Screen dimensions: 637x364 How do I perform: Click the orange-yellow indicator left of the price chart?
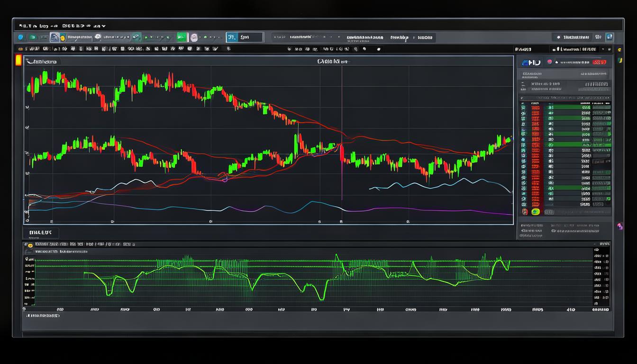click(x=18, y=60)
